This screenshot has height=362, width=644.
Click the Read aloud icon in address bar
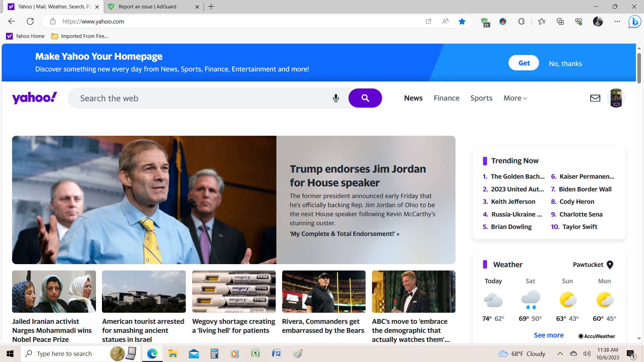445,21
